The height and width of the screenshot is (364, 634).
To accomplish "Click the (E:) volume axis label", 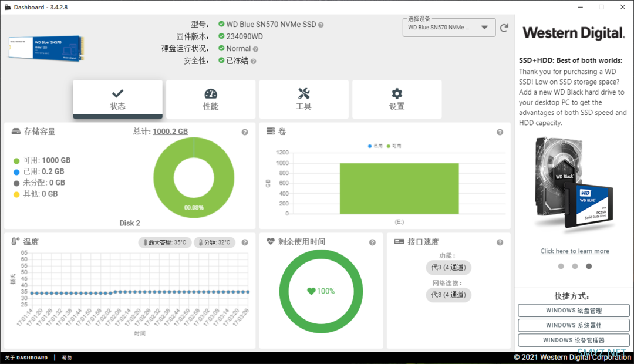I will 399,222.
